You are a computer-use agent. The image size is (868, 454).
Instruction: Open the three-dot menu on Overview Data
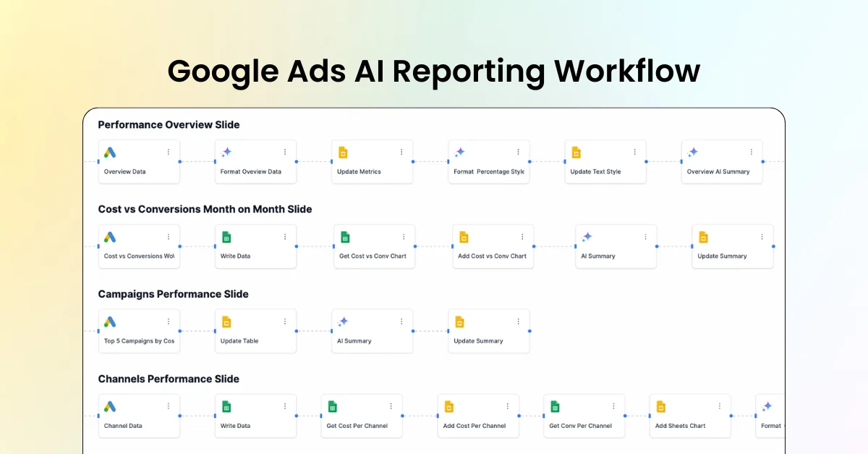169,152
